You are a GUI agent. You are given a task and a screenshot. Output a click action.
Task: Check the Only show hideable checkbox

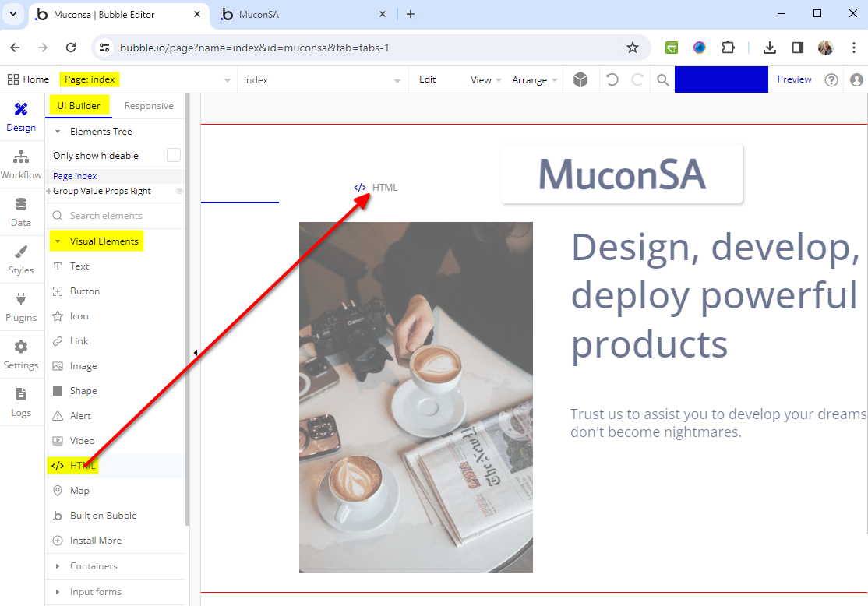pyautogui.click(x=174, y=155)
